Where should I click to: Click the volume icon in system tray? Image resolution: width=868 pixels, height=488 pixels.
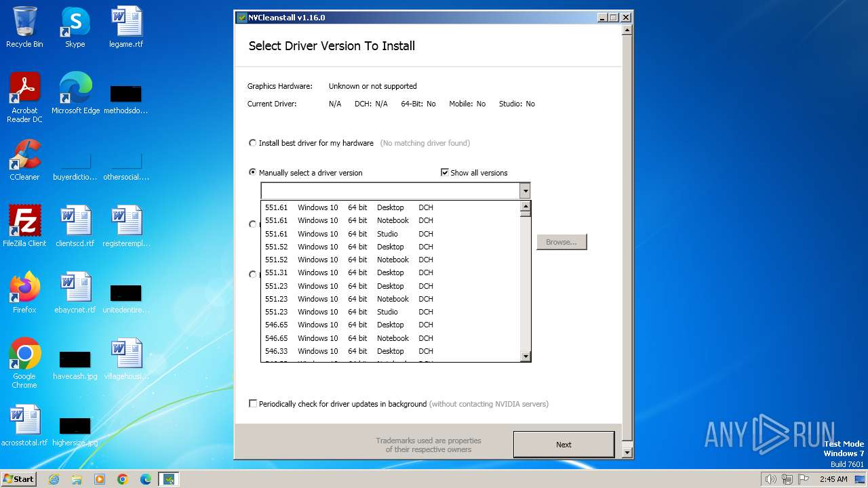point(771,479)
